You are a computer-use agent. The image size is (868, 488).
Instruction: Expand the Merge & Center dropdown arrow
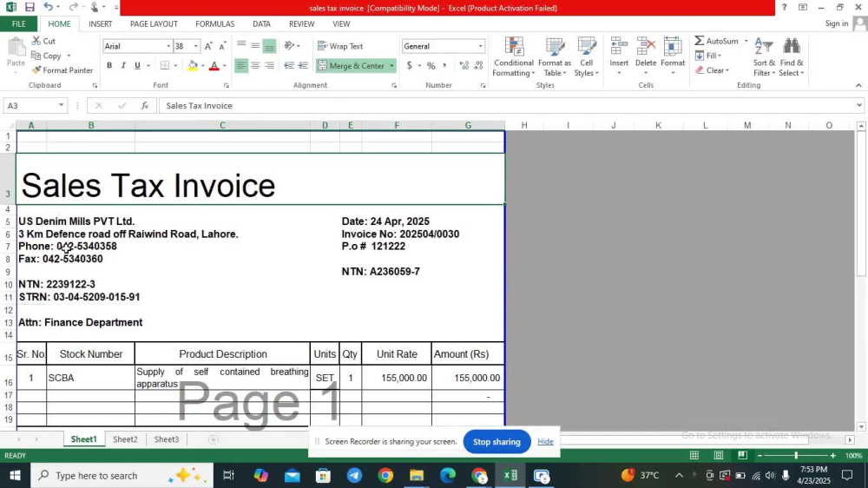[391, 65]
